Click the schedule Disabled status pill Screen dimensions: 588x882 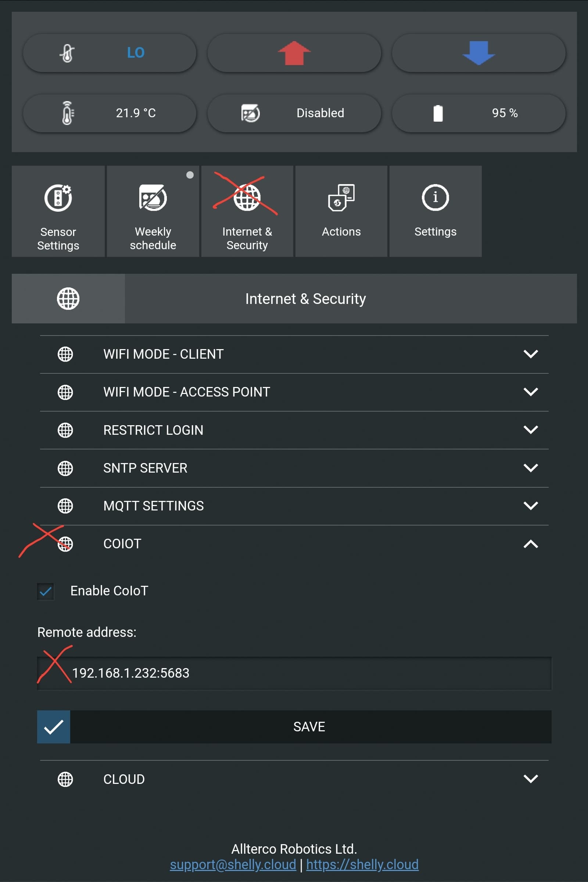coord(294,113)
